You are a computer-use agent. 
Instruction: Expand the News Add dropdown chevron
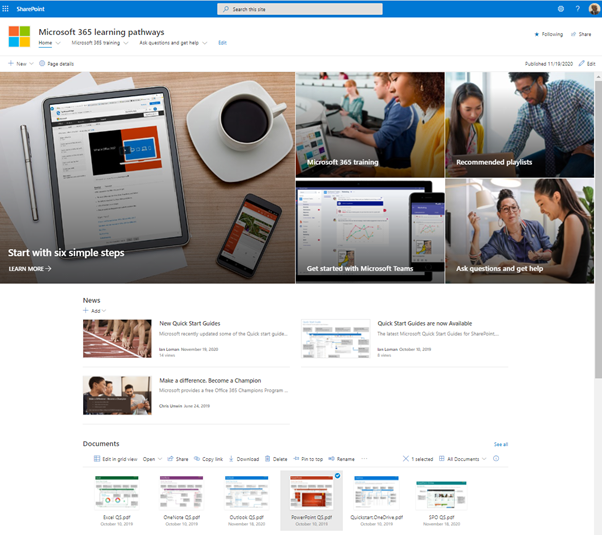pyautogui.click(x=104, y=311)
